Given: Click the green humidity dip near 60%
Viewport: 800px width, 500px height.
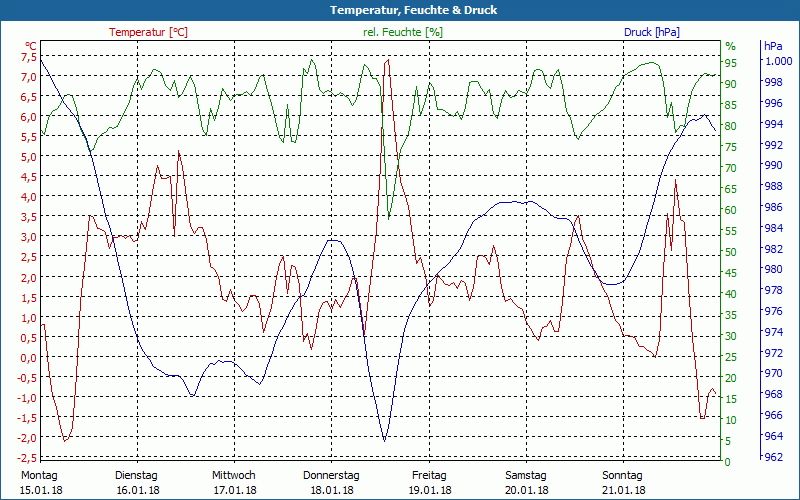Looking at the screenshot, I should coord(389,218).
